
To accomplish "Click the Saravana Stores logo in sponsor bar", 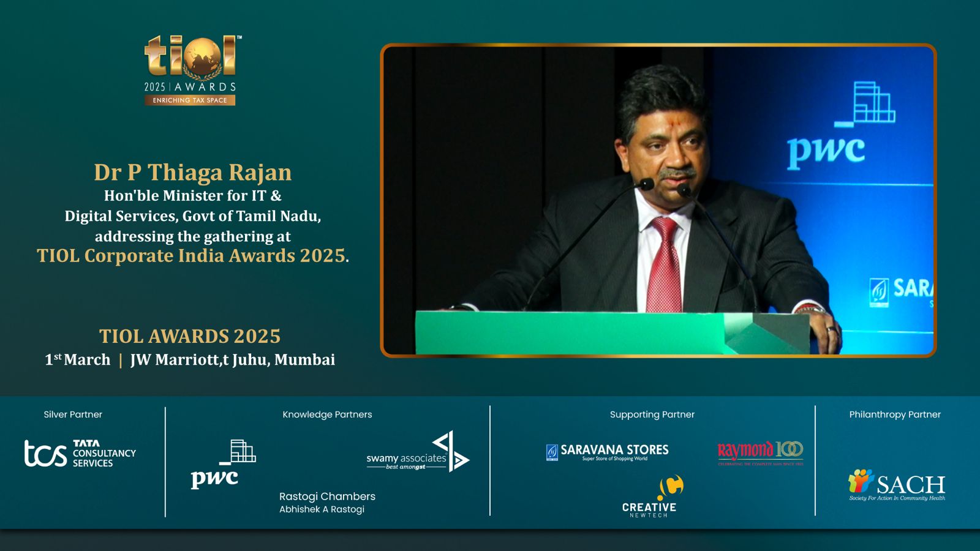I will point(607,452).
